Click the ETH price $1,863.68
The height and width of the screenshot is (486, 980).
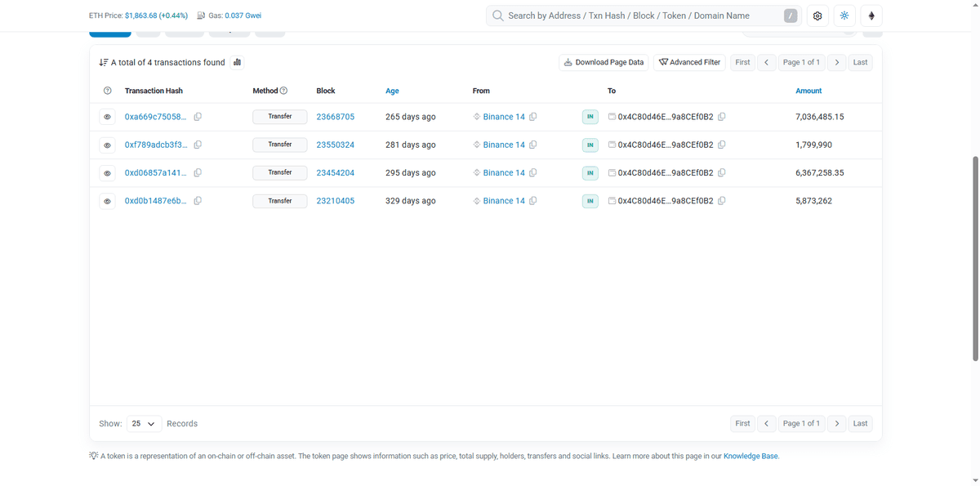156,16
